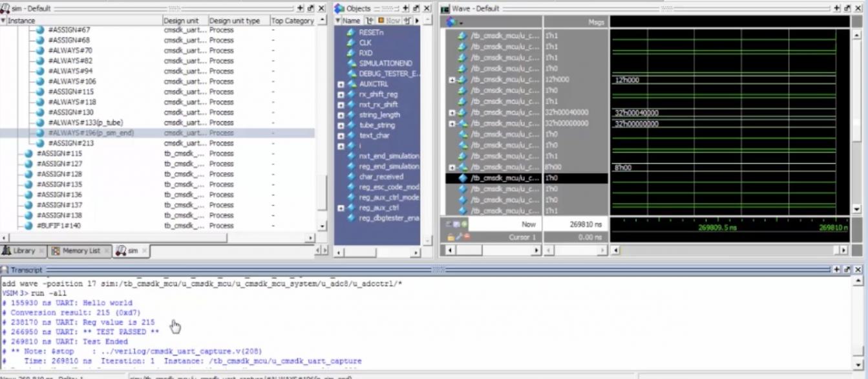868x379 pixels.
Task: Select the #ASSIGN#213 process icon
Action: (x=41, y=143)
